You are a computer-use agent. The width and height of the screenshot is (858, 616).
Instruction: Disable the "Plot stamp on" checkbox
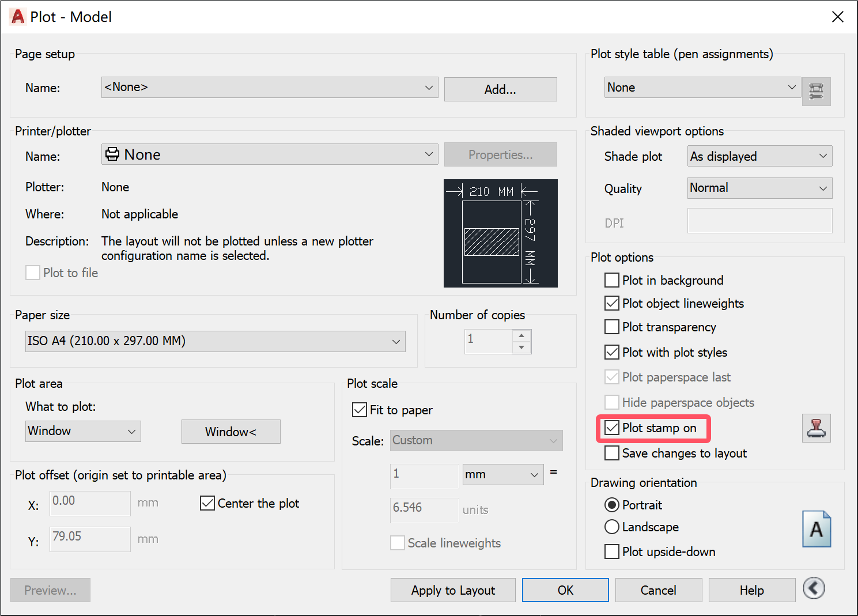point(612,428)
